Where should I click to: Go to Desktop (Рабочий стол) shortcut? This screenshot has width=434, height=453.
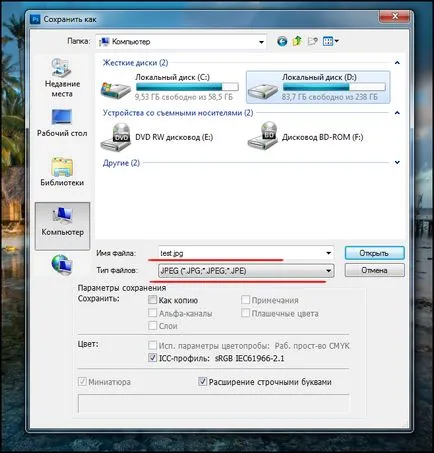(x=62, y=123)
